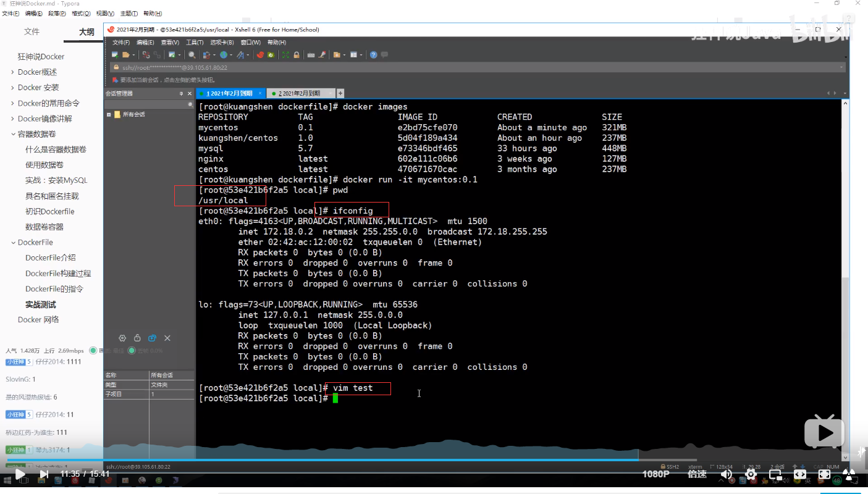Screen dimensions: 868x494
Task: Click the Find magnifier icon in Xshell toolbar
Action: point(192,55)
